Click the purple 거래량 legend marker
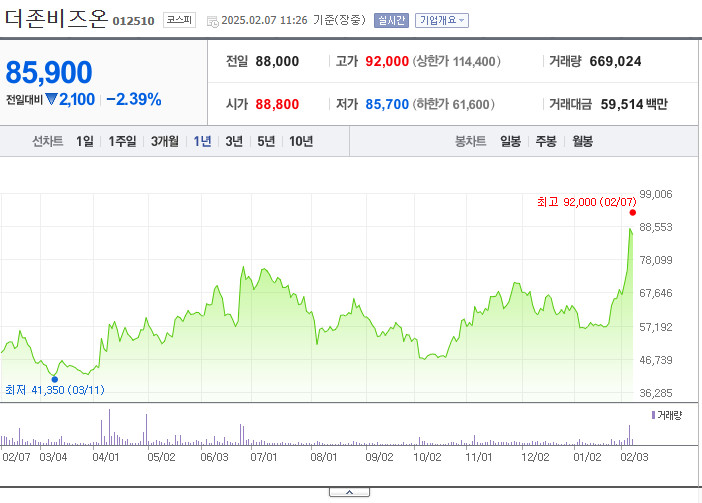This screenshot has height=503, width=702. [653, 415]
